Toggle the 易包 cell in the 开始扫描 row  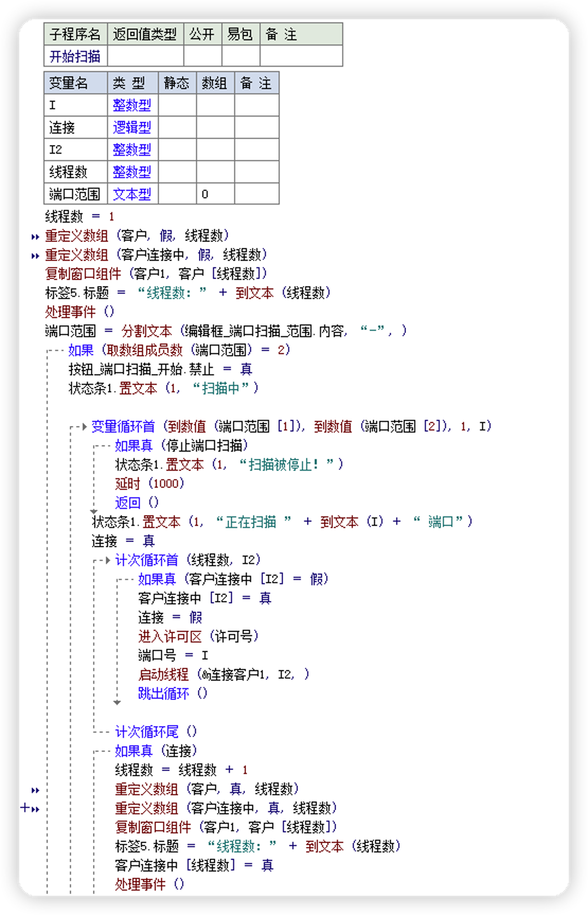pyautogui.click(x=241, y=56)
